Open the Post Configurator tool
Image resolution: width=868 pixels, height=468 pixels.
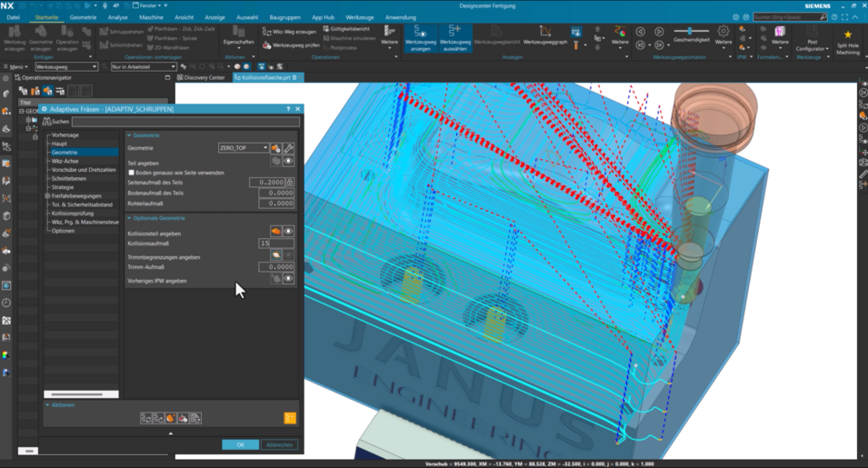[812, 39]
